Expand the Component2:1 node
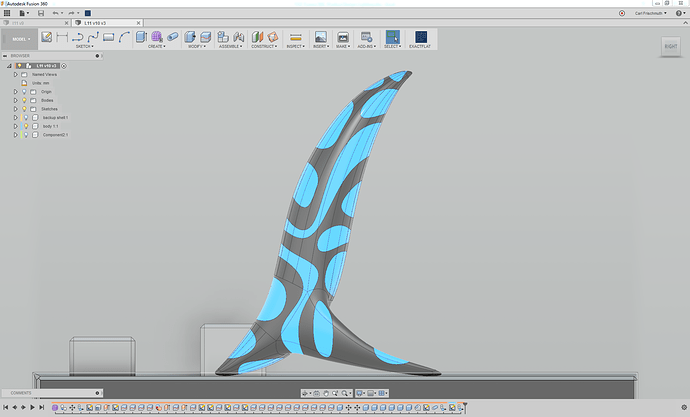Image resolution: width=690 pixels, height=417 pixels. coord(16,135)
